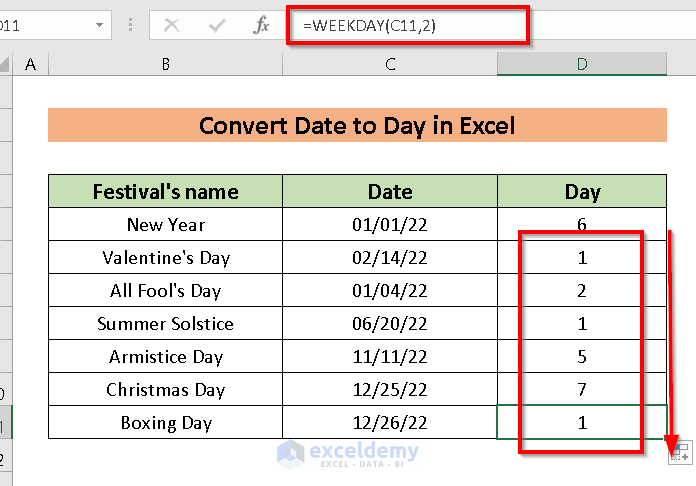This screenshot has width=696, height=486.
Task: Click the Day cell for New Year
Action: [x=582, y=224]
